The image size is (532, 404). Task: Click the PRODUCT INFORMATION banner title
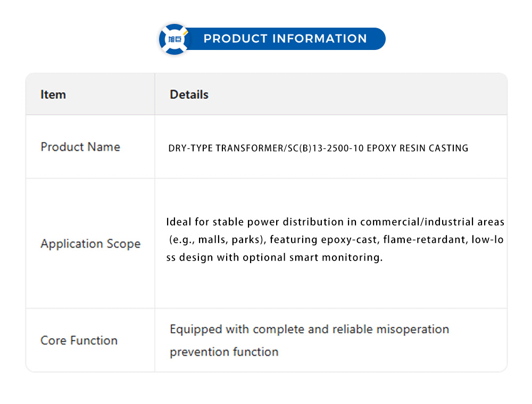[x=285, y=39]
